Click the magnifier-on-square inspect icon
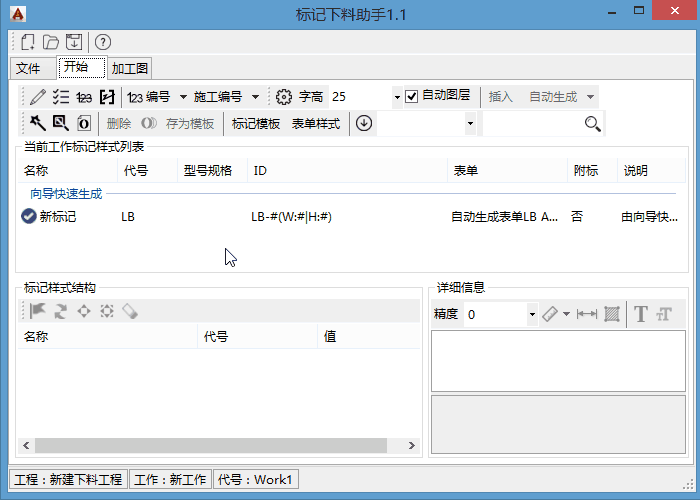This screenshot has width=700, height=500. [60, 123]
